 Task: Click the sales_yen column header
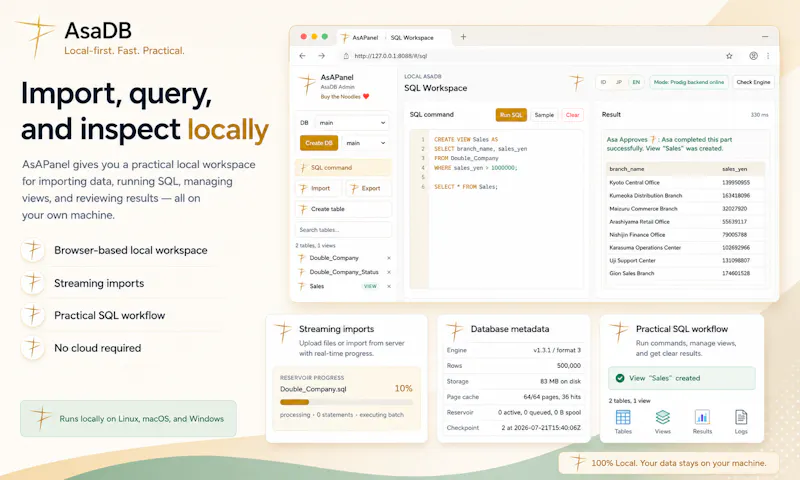[735, 169]
